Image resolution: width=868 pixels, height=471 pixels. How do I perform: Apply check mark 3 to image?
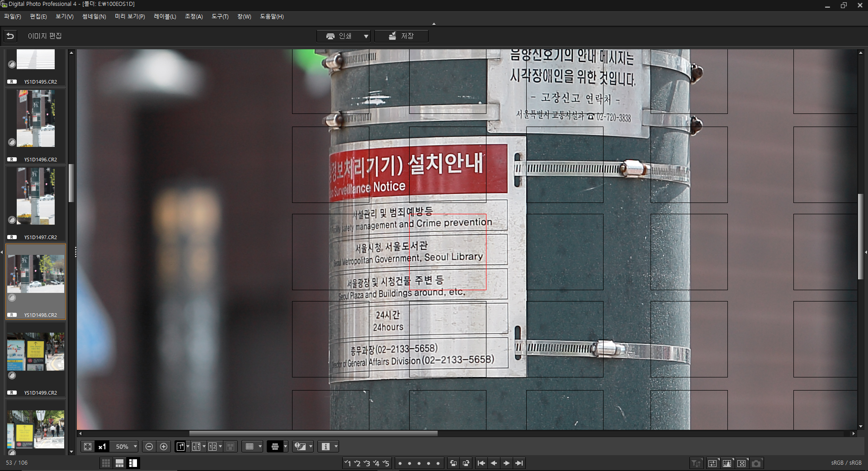[x=367, y=463]
